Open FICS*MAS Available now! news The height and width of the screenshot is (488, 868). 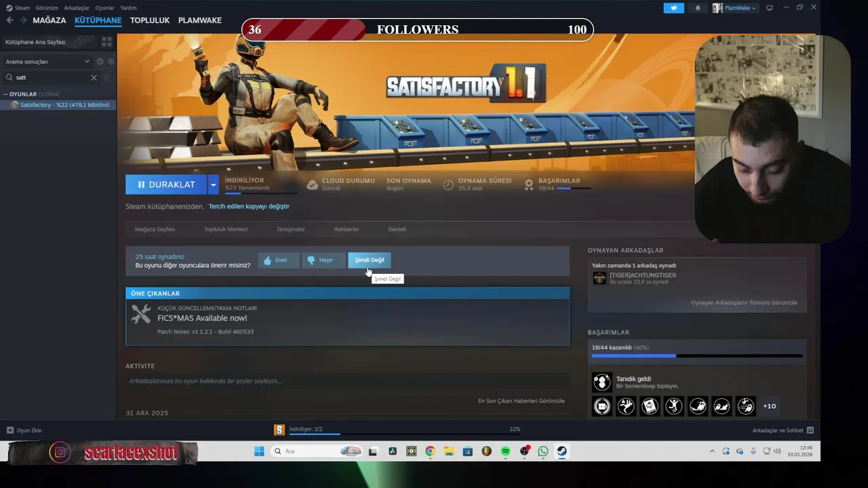[x=202, y=318]
